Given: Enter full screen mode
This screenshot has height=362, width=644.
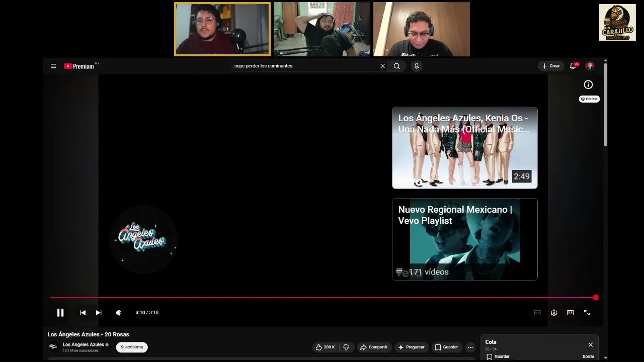Looking at the screenshot, I should (587, 313).
